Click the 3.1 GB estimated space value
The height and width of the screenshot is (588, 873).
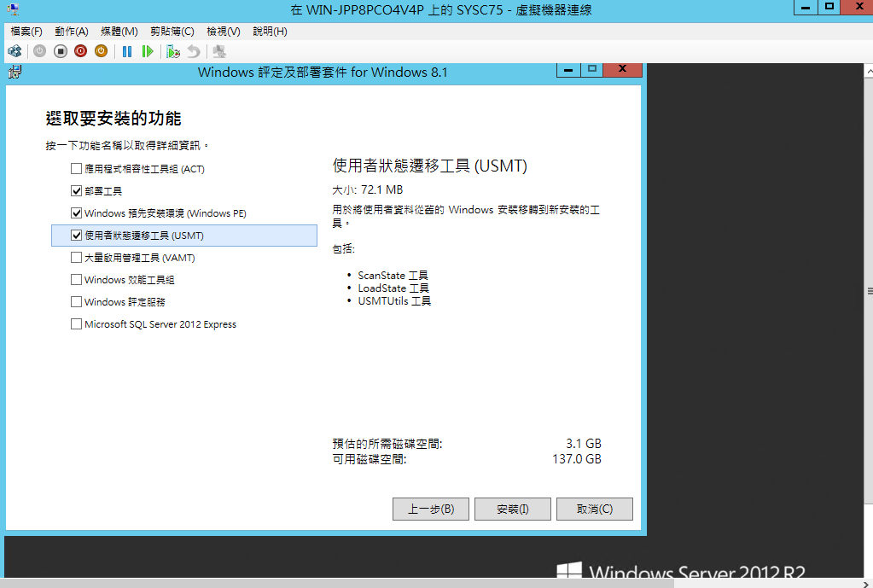click(x=584, y=444)
